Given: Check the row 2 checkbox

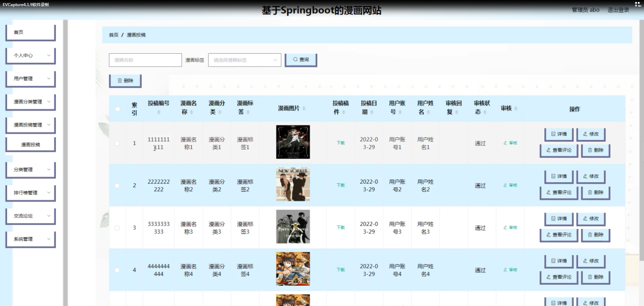Looking at the screenshot, I should coord(117,186).
